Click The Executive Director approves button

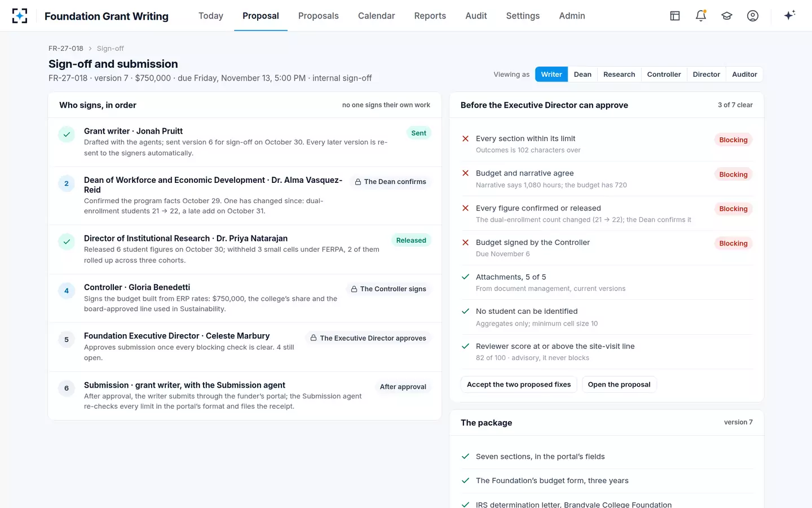coord(368,338)
